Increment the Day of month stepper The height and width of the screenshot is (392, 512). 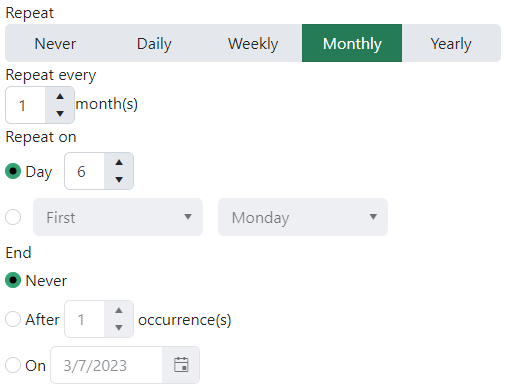pos(119,163)
